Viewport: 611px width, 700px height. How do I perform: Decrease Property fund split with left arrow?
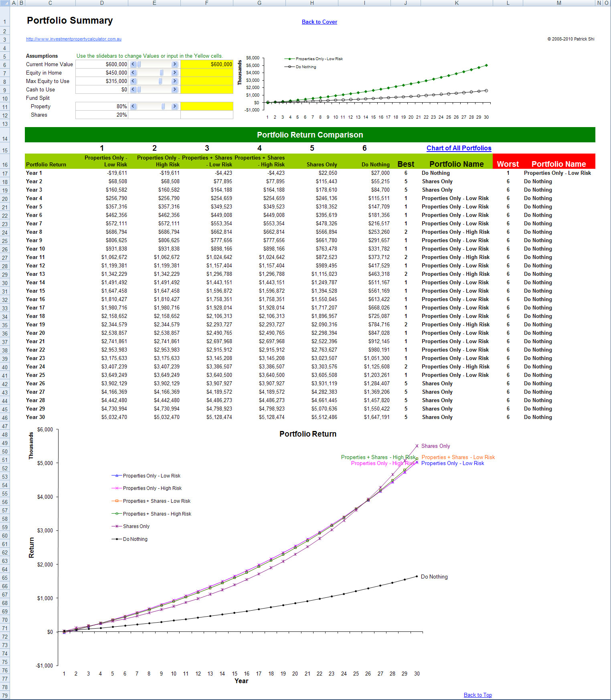point(134,106)
